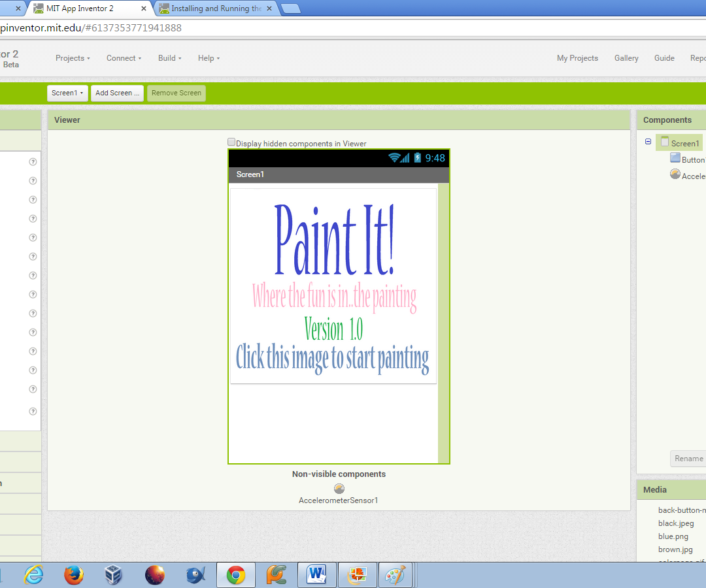Launch Microsoft Word from the taskbar
The width and height of the screenshot is (706, 588).
[x=316, y=575]
